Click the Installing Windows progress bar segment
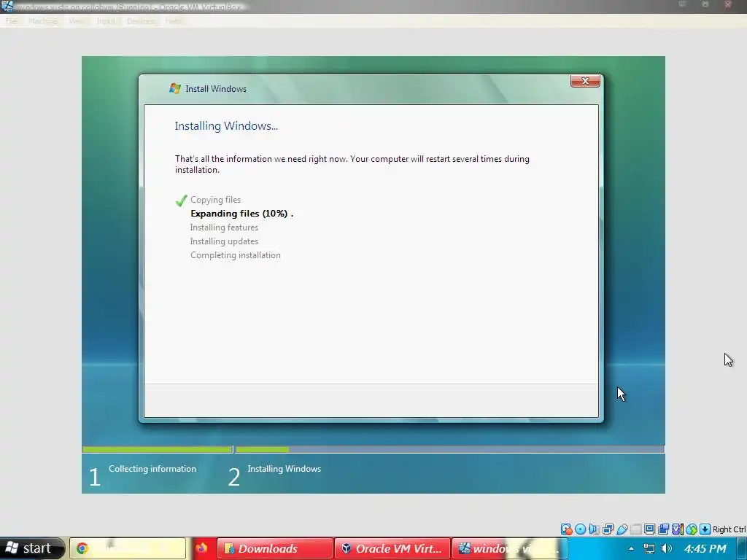 coord(449,449)
